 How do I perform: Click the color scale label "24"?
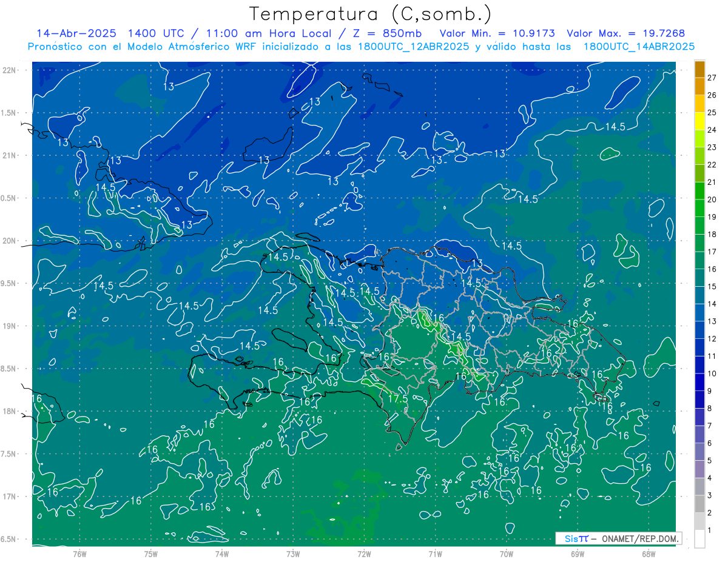point(712,130)
